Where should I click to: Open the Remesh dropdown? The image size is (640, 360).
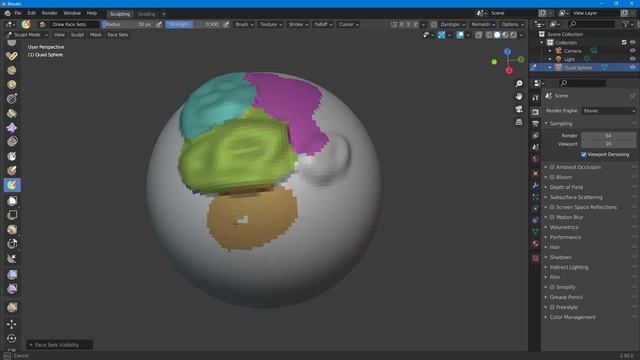point(483,24)
